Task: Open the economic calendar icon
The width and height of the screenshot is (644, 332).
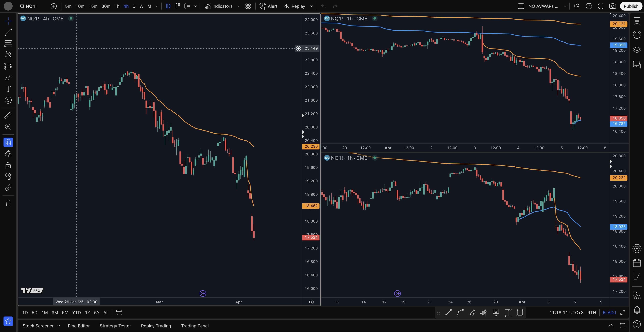Action: (637, 263)
